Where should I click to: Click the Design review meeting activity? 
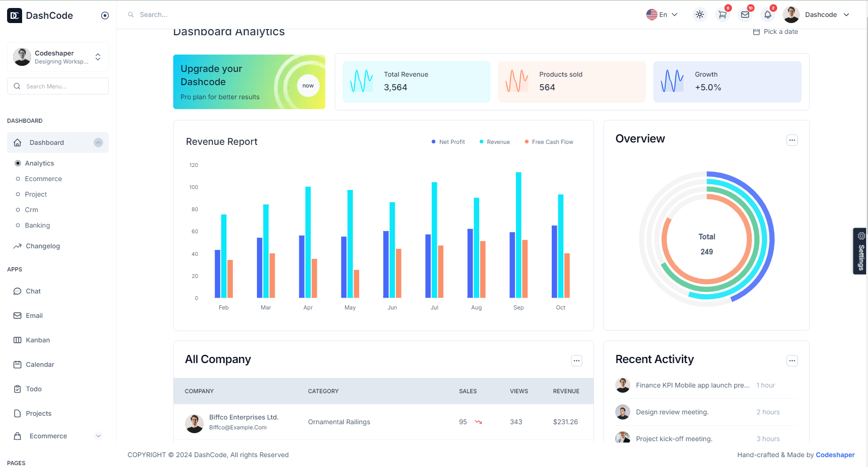pos(672,412)
